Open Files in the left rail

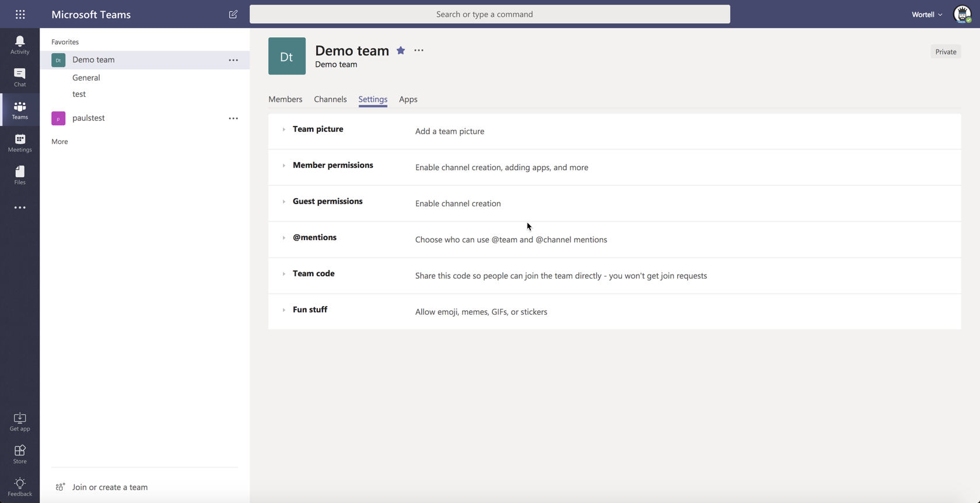pyautogui.click(x=20, y=175)
